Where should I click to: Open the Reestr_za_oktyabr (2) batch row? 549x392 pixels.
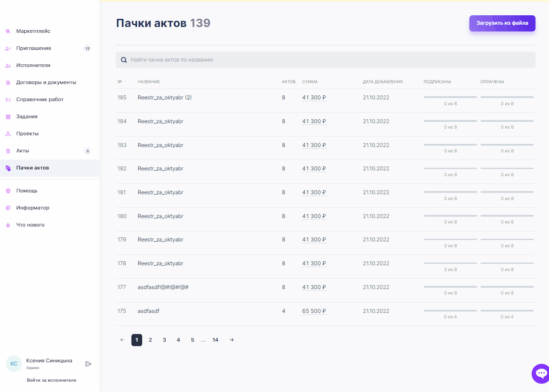165,98
